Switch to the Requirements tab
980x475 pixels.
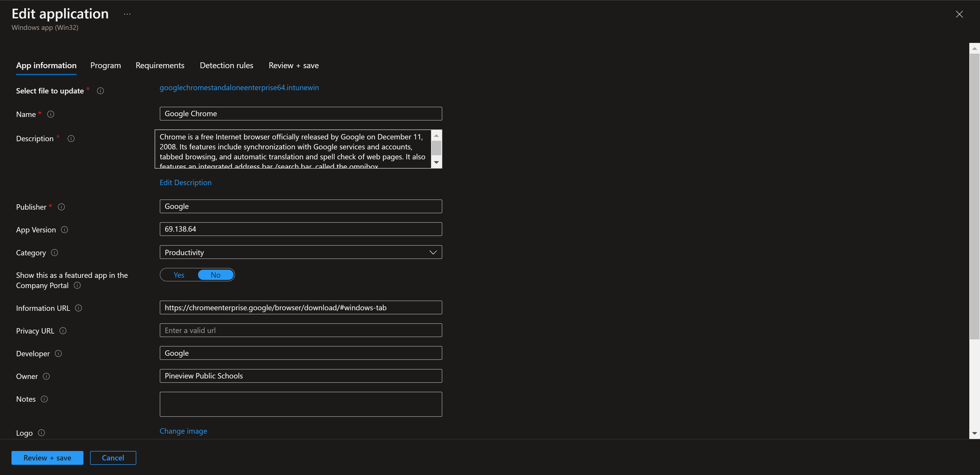click(x=160, y=65)
